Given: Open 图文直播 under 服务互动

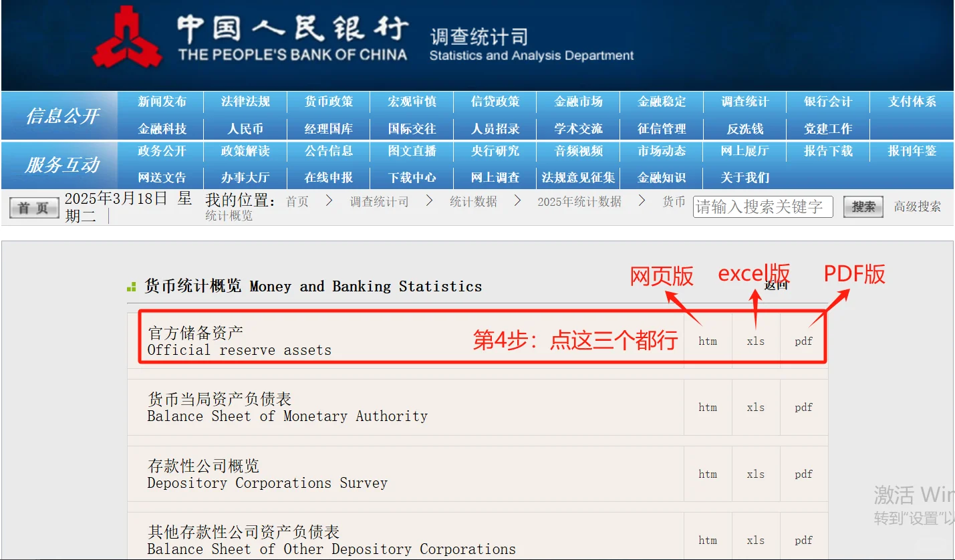Looking at the screenshot, I should tap(412, 151).
